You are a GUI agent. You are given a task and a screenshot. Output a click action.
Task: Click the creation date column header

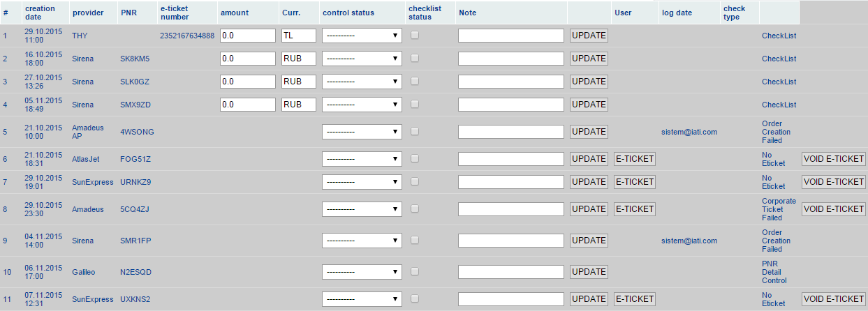[x=40, y=13]
